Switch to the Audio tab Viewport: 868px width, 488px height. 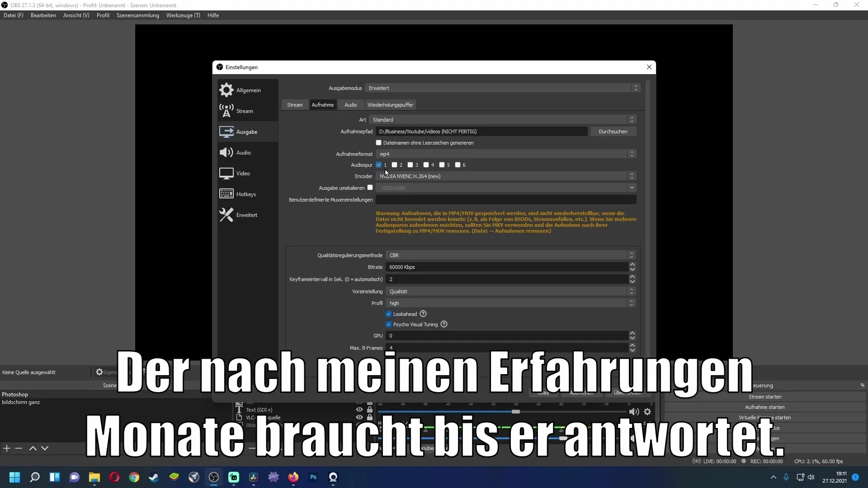pos(350,105)
